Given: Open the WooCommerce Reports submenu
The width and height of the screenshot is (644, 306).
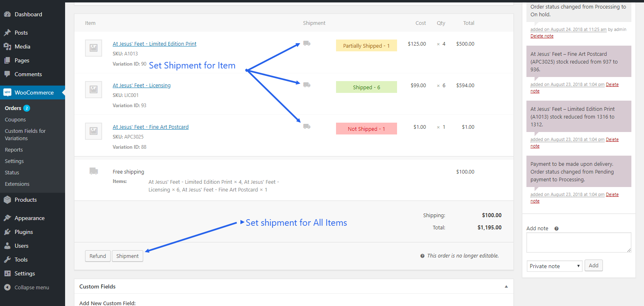Looking at the screenshot, I should [14, 150].
